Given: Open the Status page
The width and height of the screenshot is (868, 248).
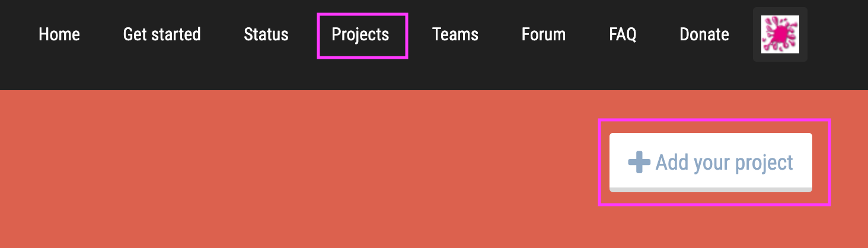Looking at the screenshot, I should pos(266,34).
